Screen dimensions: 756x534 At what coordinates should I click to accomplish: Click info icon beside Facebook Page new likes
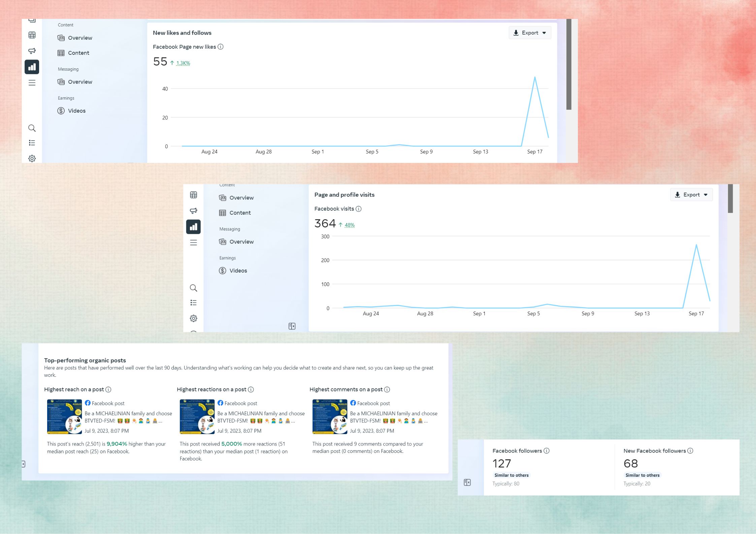221,47
